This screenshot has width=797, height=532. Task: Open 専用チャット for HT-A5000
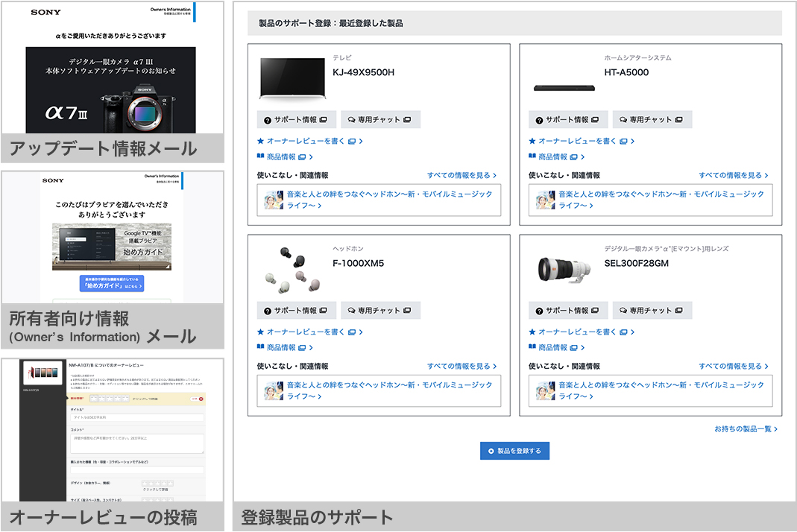pyautogui.click(x=652, y=120)
